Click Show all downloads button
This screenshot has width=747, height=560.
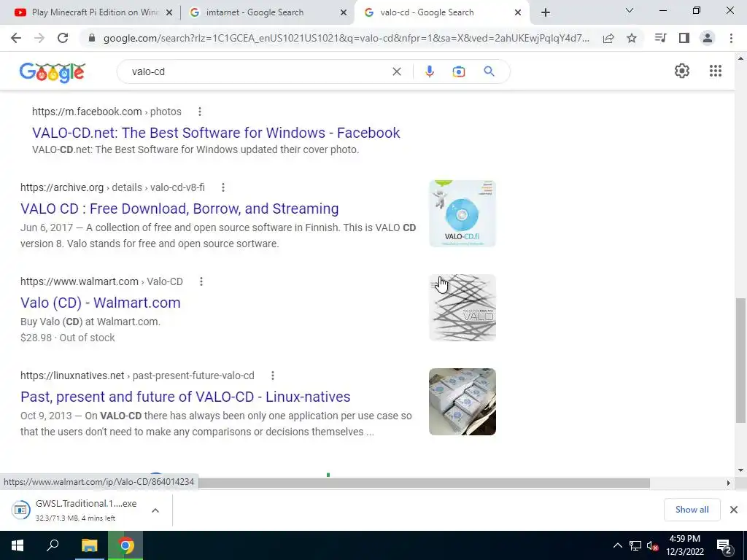click(692, 510)
